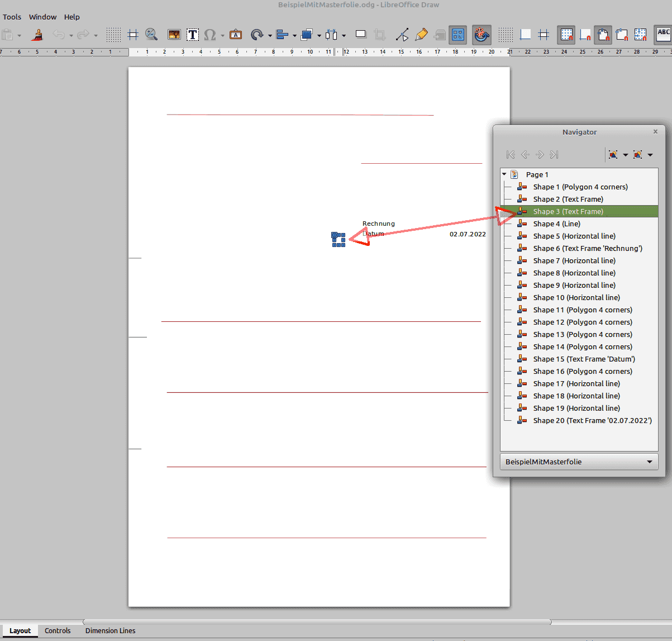Click the horizontal scrollbar below the page
The image size is (672, 641).
[317, 621]
